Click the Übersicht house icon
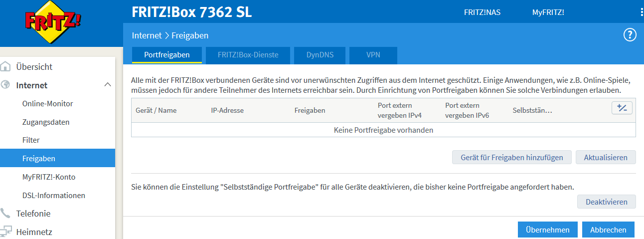Viewport: 644px width, 239px height. point(5,66)
